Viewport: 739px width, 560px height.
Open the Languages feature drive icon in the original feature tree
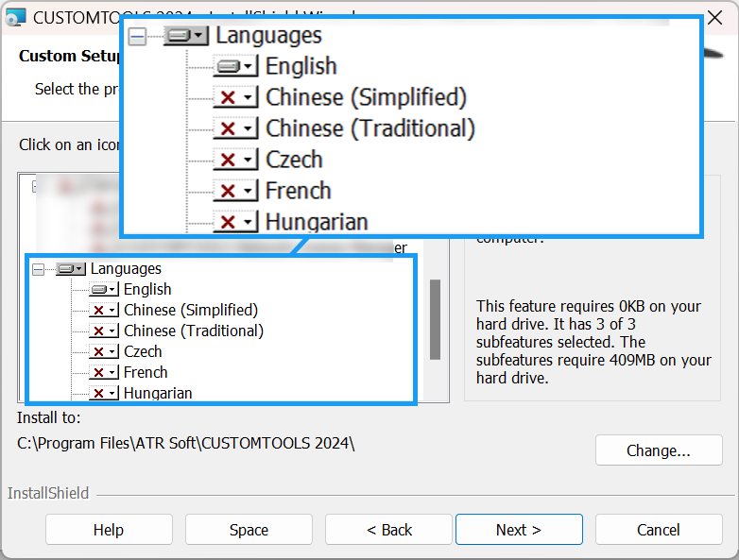pos(71,269)
